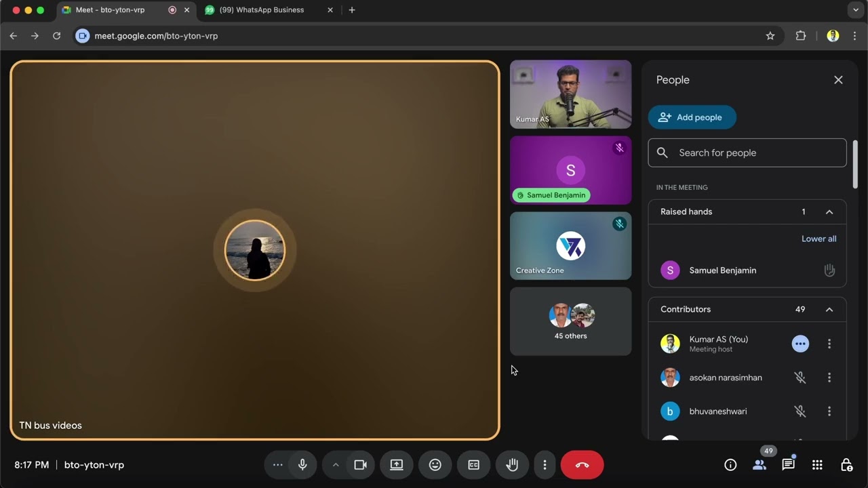Toggle the People panel icon showing 49
This screenshot has width=868, height=488.
759,465
